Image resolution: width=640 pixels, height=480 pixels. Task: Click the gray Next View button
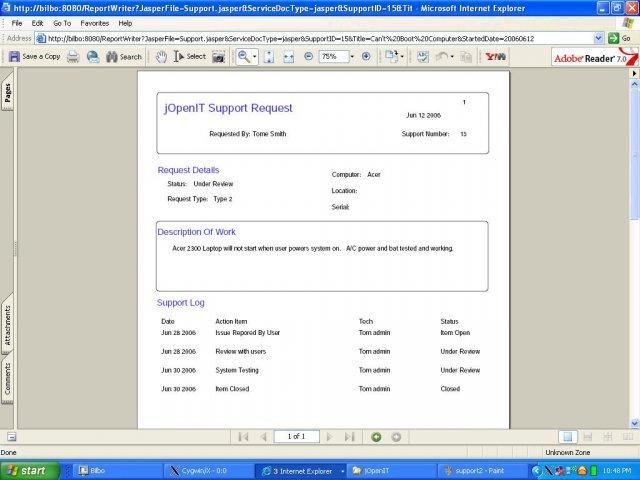396,437
